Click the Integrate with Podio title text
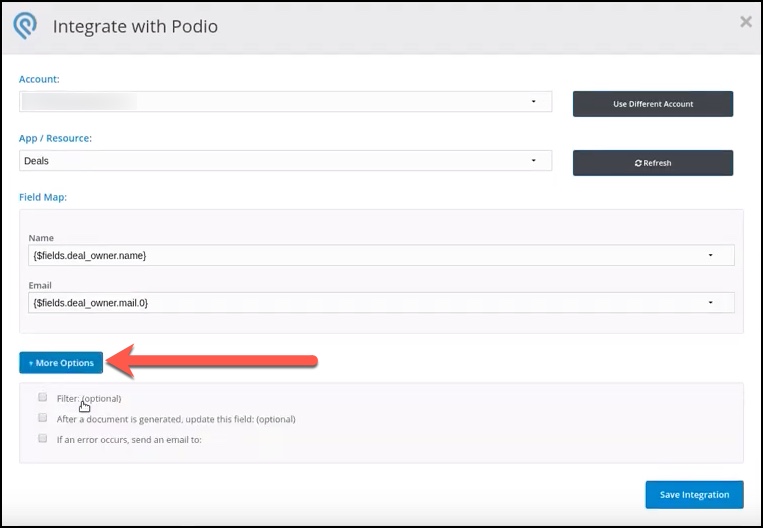The width and height of the screenshot is (763, 528). [x=135, y=26]
